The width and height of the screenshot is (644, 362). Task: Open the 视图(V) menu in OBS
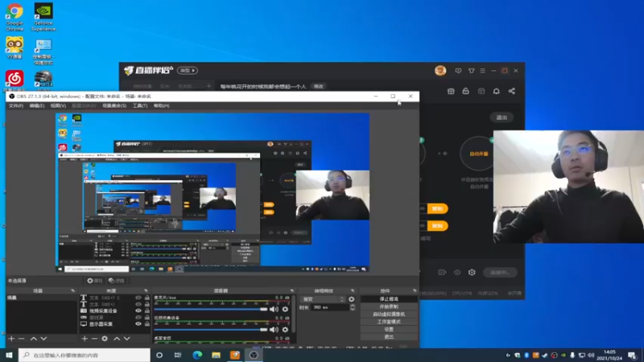click(58, 105)
